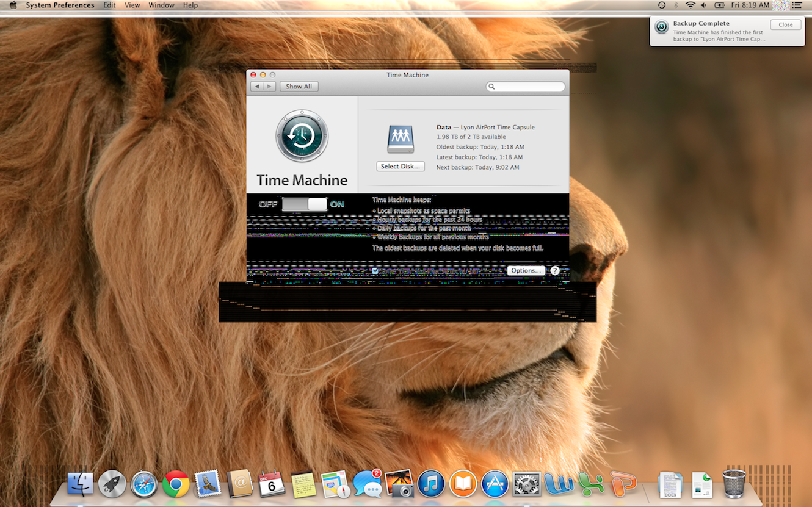Open Launchpad from the Dock
Screen dimensions: 812x507
(112, 484)
